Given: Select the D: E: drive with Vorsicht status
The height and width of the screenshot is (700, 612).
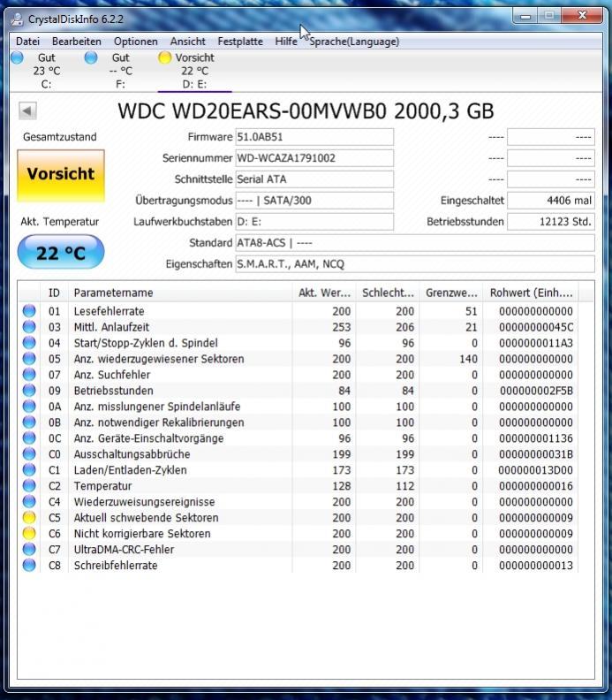Looking at the screenshot, I should click(x=194, y=71).
